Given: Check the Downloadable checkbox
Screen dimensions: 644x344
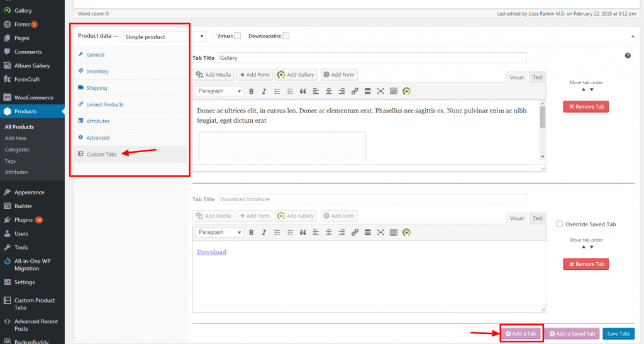Looking at the screenshot, I should pyautogui.click(x=286, y=36).
